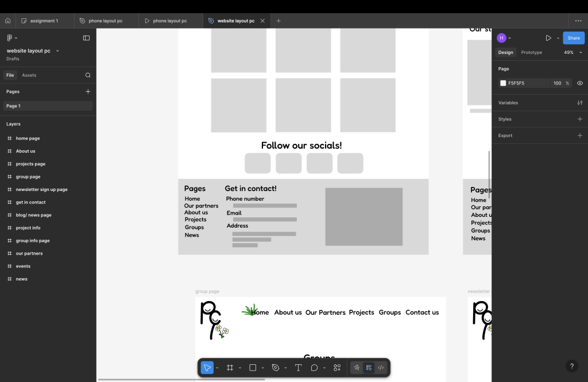588x382 pixels.
Task: Open the zoom level 49% dropdown
Action: click(x=571, y=52)
